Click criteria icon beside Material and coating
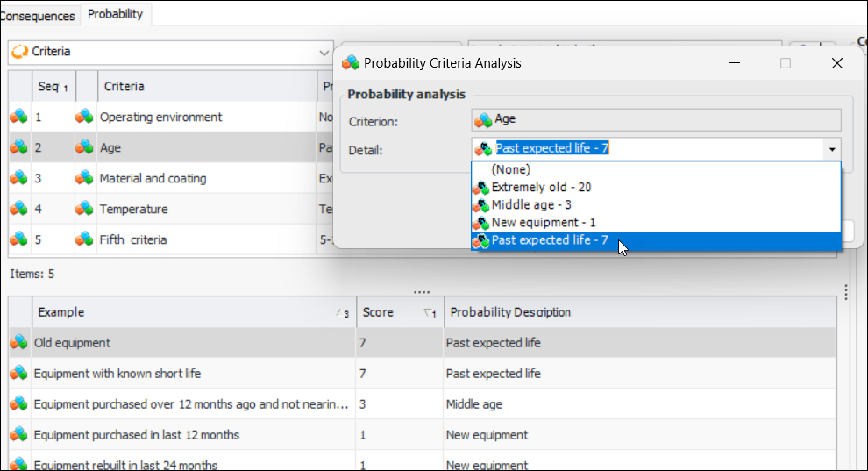 [85, 178]
